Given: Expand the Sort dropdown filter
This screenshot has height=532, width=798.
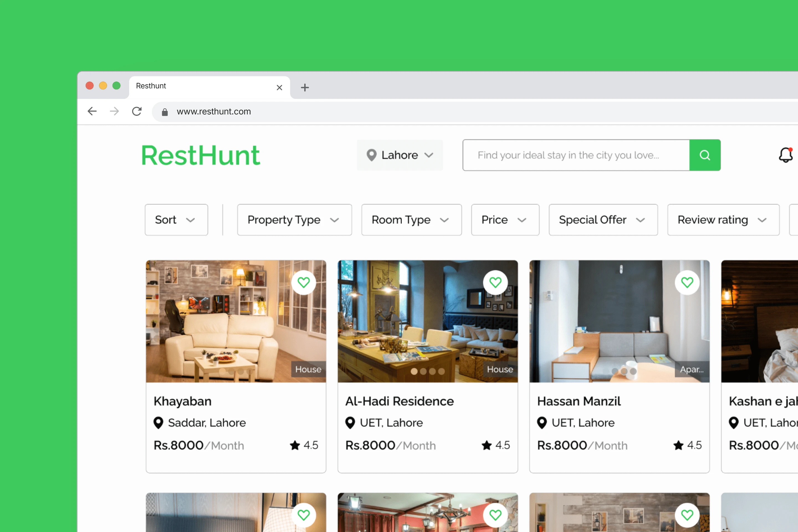Looking at the screenshot, I should 176,219.
